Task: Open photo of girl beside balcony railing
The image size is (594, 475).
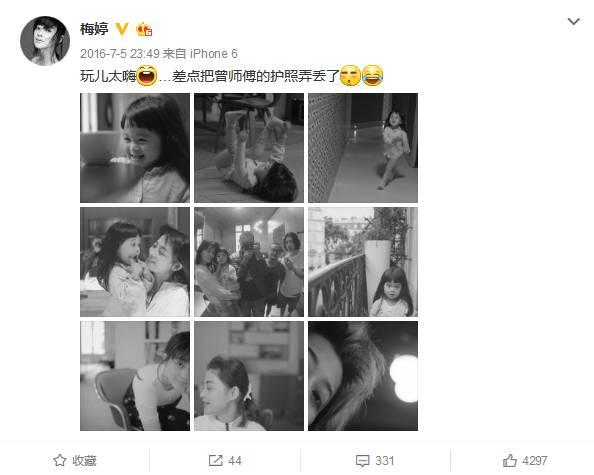Action: coord(363,262)
